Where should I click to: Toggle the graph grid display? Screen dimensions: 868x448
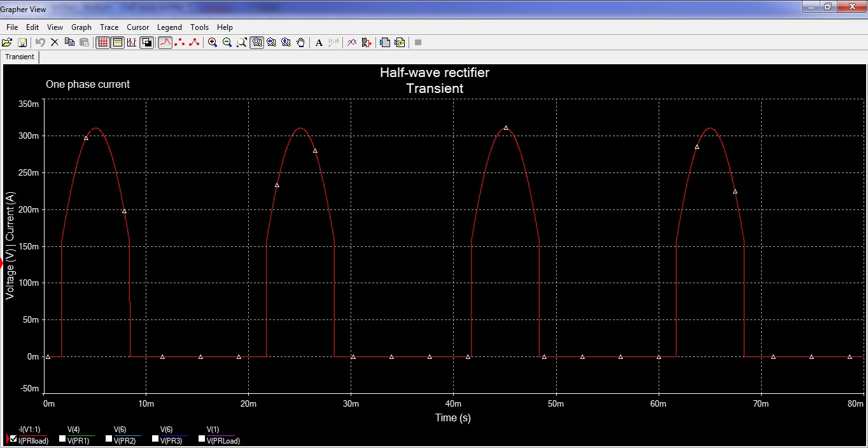102,42
